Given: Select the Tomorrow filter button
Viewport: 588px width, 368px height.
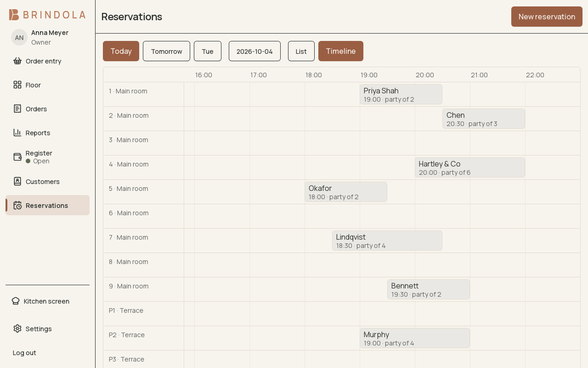Looking at the screenshot, I should (x=166, y=51).
